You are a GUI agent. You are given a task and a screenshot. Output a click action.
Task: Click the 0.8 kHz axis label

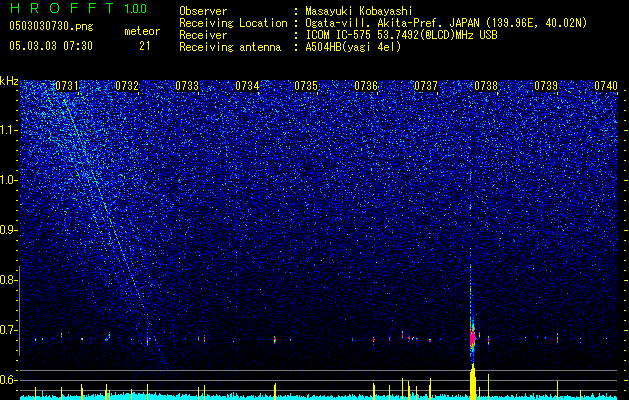8,280
